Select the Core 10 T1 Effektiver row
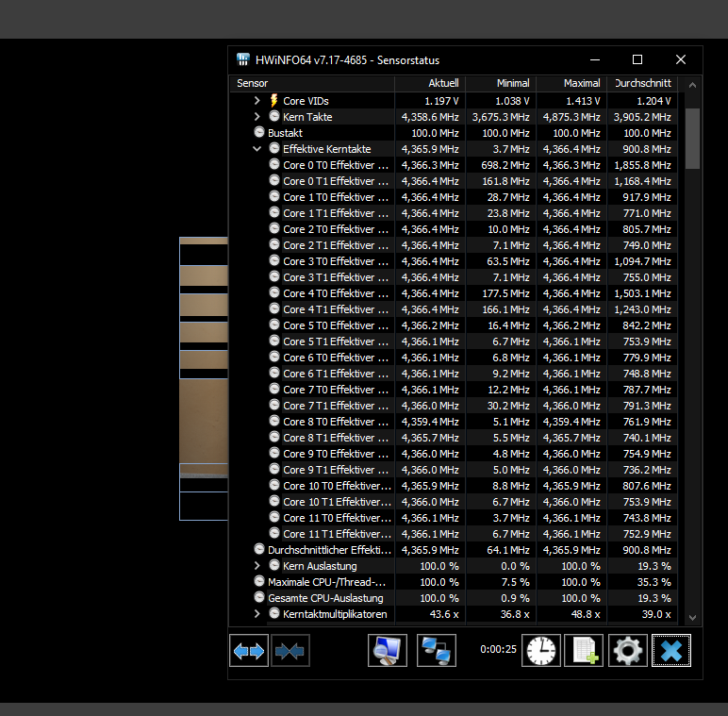This screenshot has width=728, height=716. pyautogui.click(x=454, y=502)
